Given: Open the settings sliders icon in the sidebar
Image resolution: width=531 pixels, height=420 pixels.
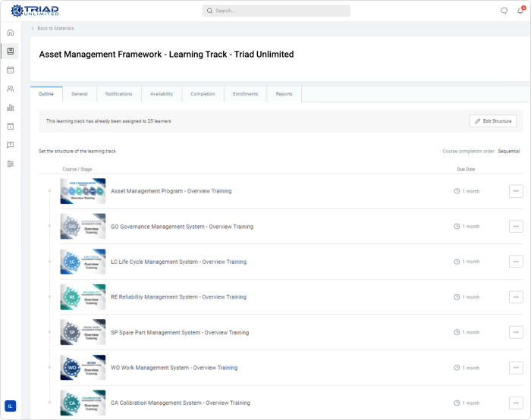Looking at the screenshot, I should (11, 164).
